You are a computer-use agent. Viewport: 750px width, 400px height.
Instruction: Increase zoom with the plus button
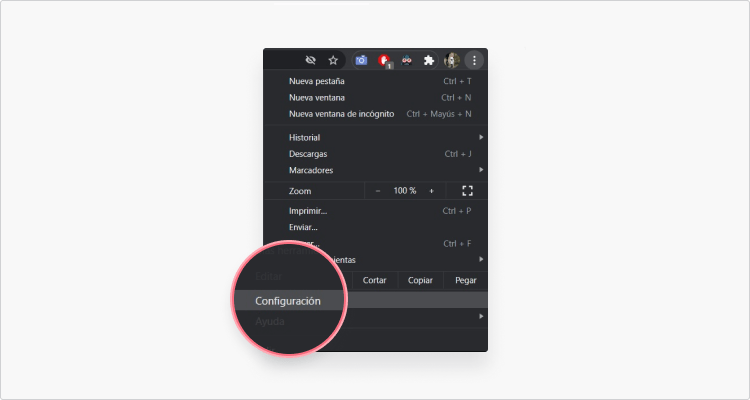pos(431,191)
